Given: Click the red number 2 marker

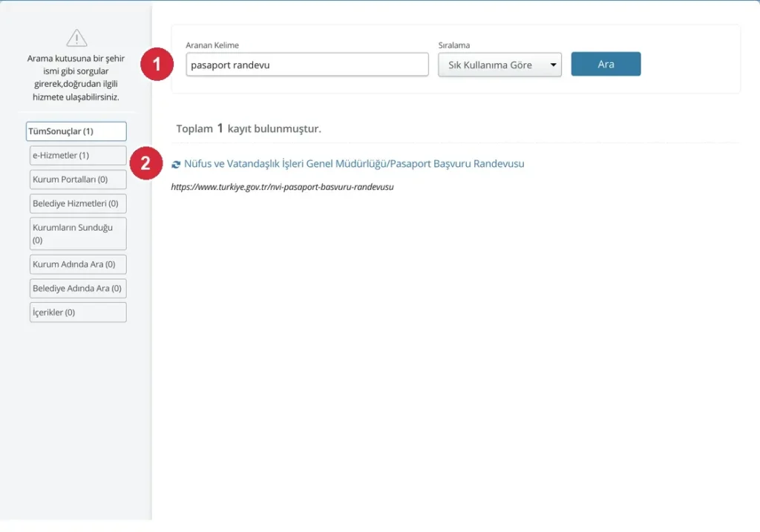Looking at the screenshot, I should (146, 163).
